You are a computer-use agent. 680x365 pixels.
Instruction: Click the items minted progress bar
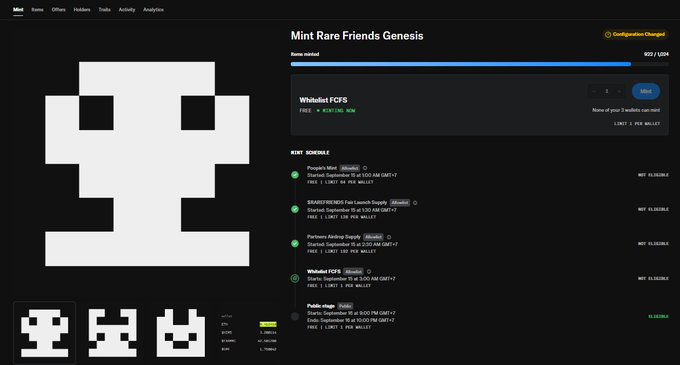(x=479, y=64)
